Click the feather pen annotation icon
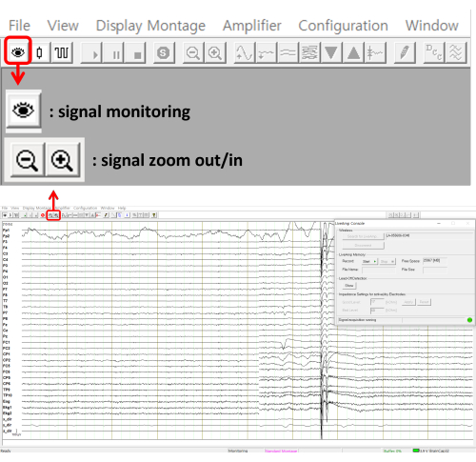The image size is (476, 462). 405,52
